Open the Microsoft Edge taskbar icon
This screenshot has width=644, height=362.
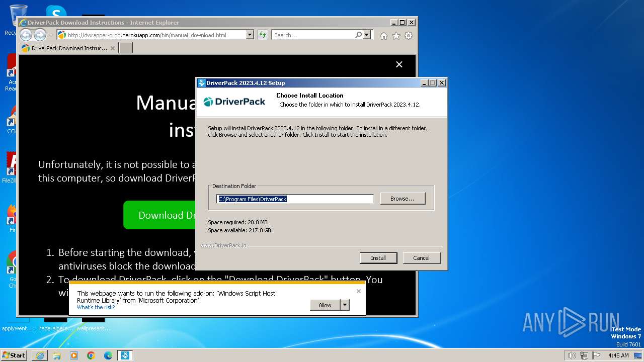coord(108,355)
